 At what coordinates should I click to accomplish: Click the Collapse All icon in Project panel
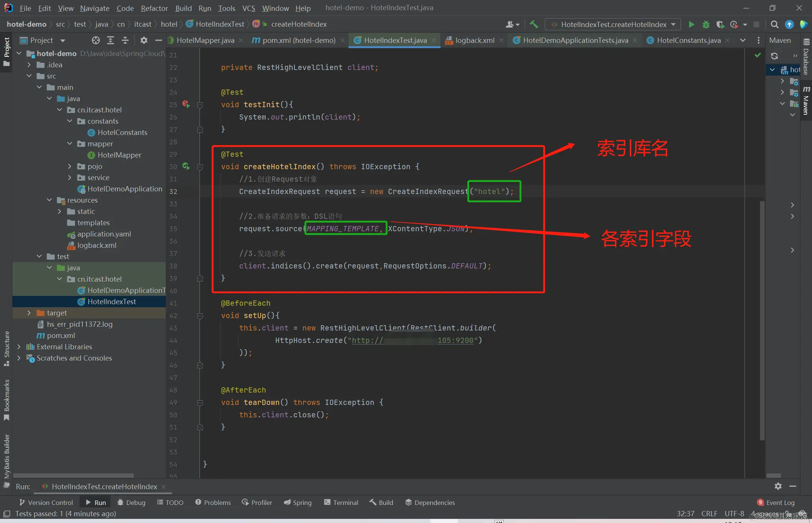(x=125, y=40)
